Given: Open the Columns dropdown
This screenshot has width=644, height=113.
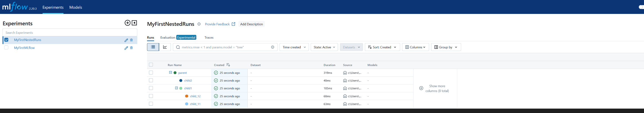Looking at the screenshot, I should click(x=415, y=47).
